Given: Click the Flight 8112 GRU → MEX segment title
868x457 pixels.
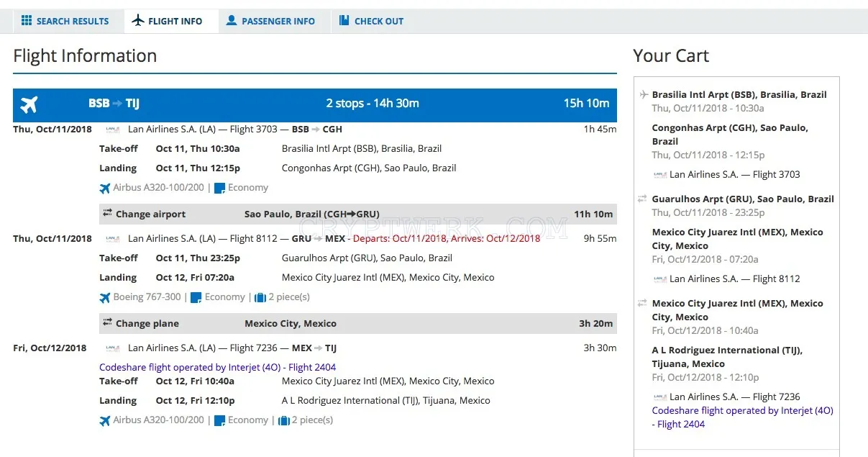Looking at the screenshot, I should click(237, 238).
